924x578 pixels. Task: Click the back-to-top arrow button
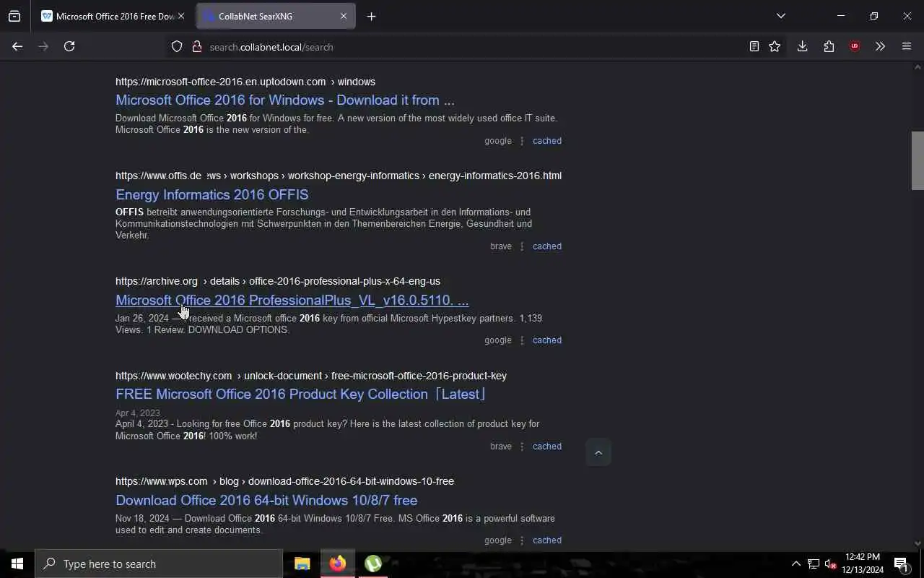point(598,452)
